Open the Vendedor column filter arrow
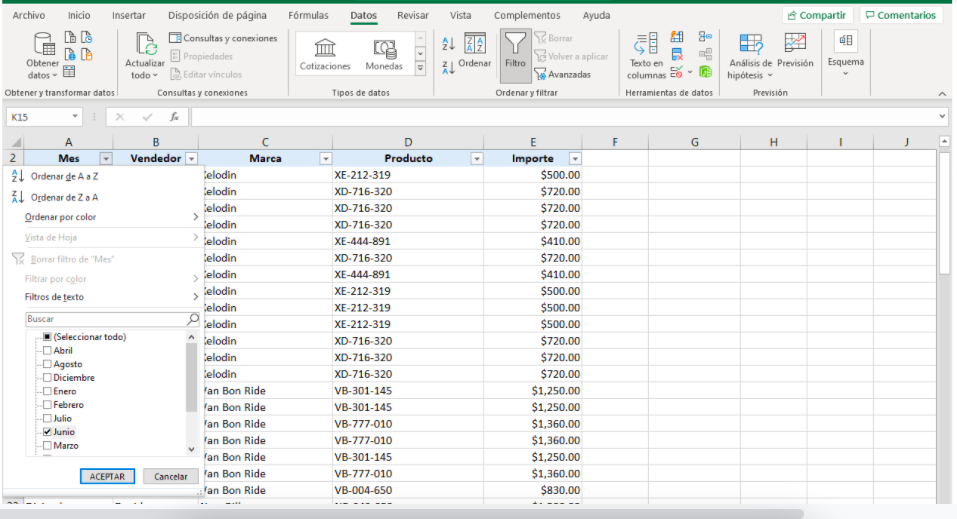The image size is (957, 519). point(192,159)
